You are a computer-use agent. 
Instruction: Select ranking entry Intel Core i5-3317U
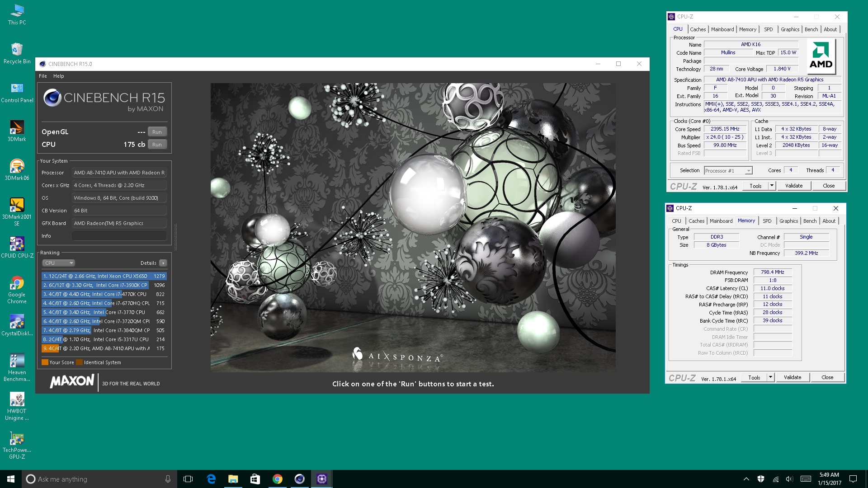click(x=104, y=339)
